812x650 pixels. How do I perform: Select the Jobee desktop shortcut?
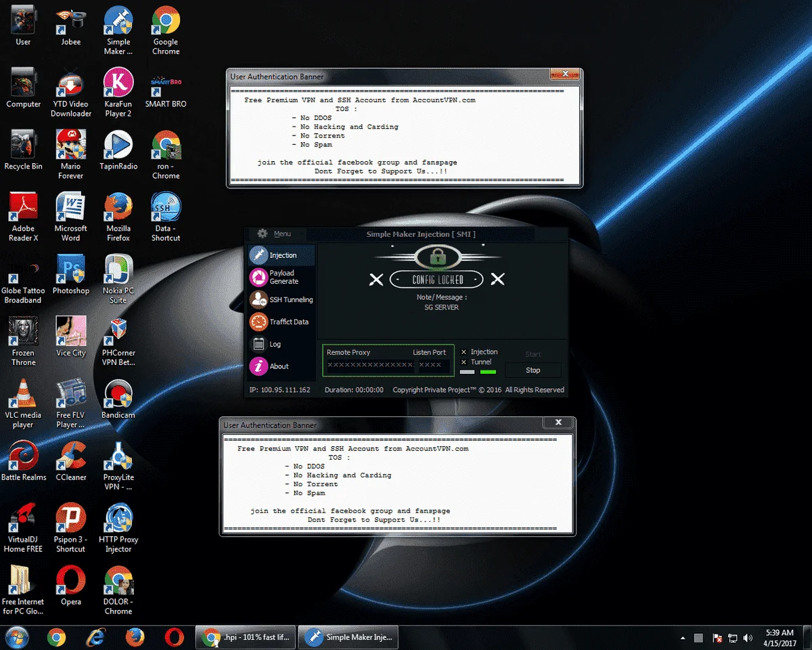[x=71, y=27]
